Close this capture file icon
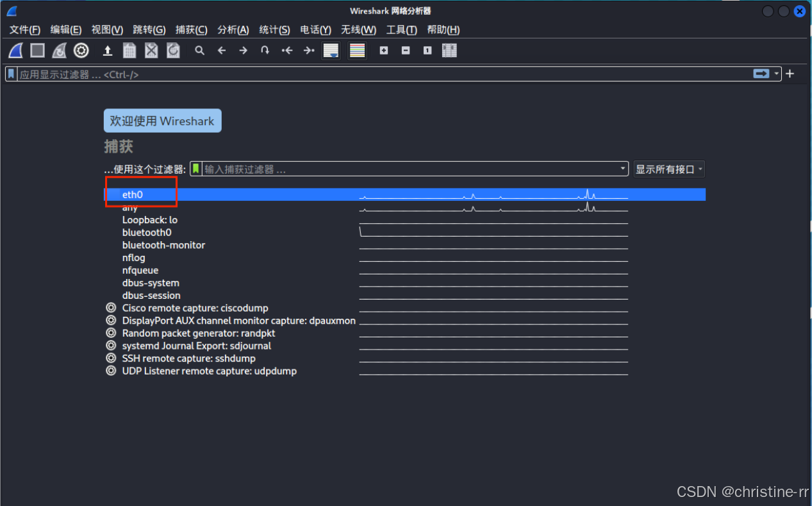The height and width of the screenshot is (506, 812). coord(151,51)
